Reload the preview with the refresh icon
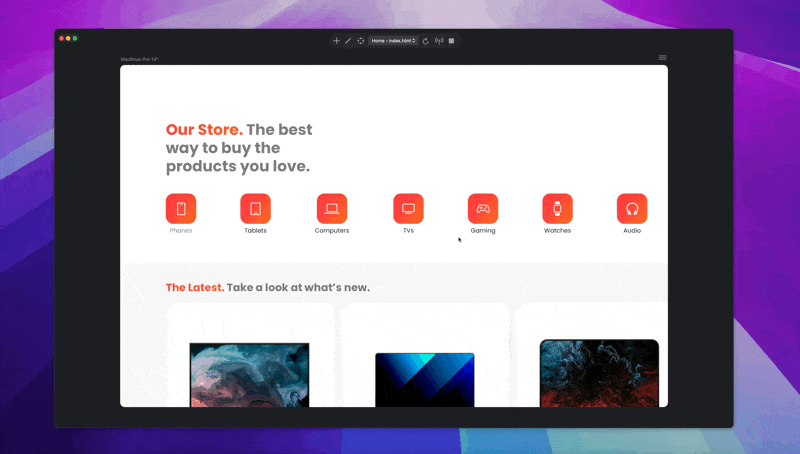This screenshot has width=800, height=454. point(426,41)
